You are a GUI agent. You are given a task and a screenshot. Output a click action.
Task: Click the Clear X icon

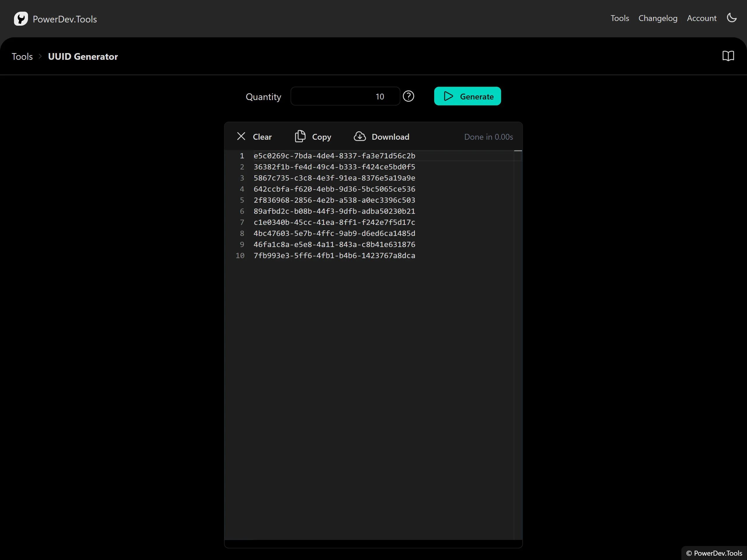point(241,136)
